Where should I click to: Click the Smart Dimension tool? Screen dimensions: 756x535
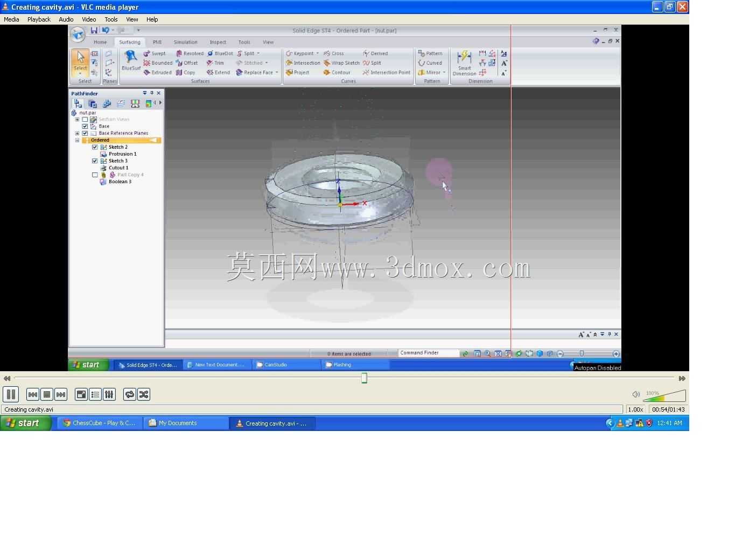click(x=464, y=63)
